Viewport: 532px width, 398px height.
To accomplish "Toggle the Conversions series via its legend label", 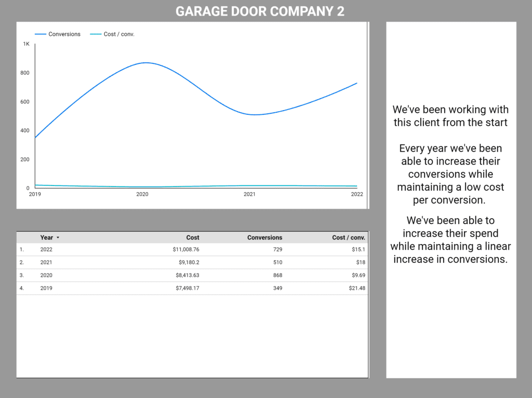I will click(x=63, y=34).
